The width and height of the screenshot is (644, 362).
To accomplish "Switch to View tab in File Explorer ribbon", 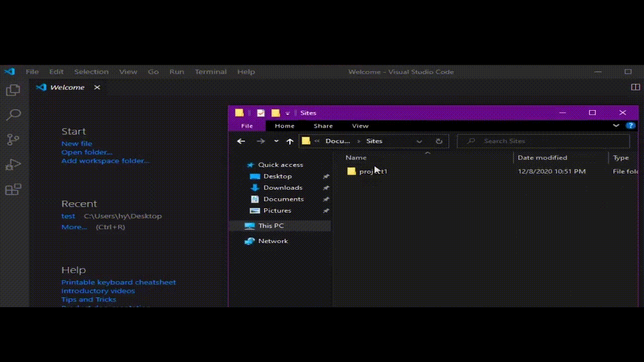I will click(360, 126).
